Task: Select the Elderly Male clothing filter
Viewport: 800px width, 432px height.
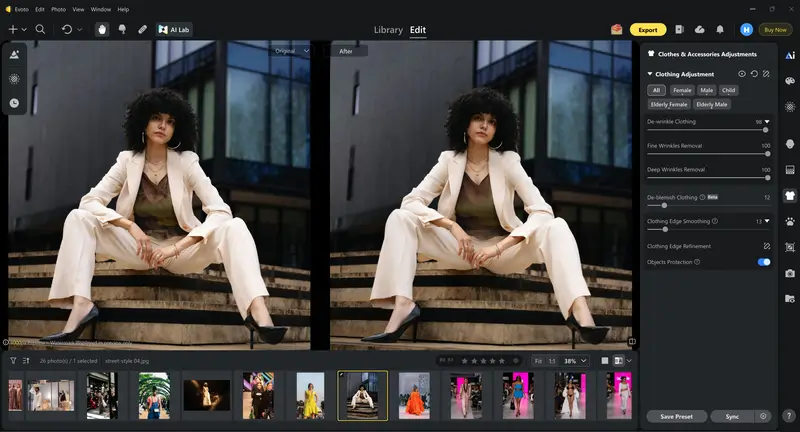Action: click(x=712, y=104)
